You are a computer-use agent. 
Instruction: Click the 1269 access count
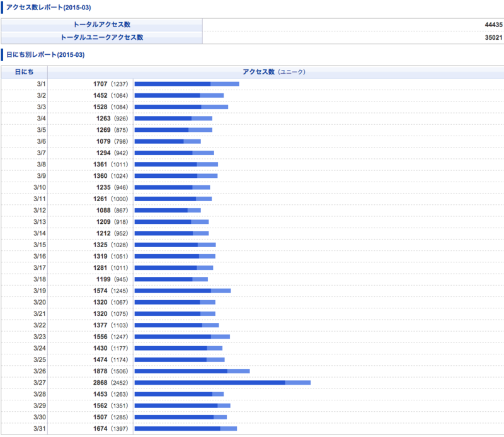coord(103,130)
